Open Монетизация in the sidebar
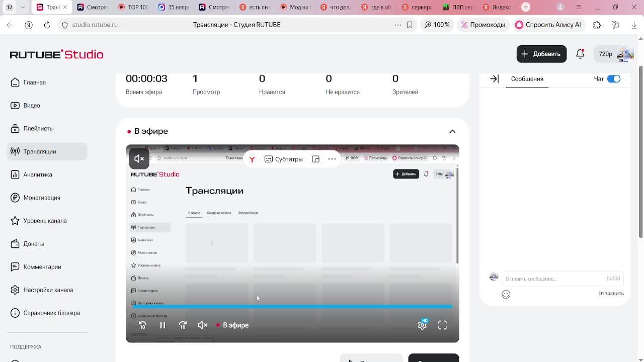Viewport: 644px width, 362px height. pos(47,198)
